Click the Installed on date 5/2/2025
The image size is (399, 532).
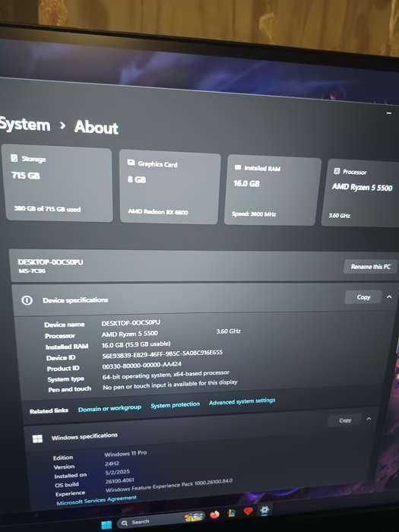click(x=117, y=472)
